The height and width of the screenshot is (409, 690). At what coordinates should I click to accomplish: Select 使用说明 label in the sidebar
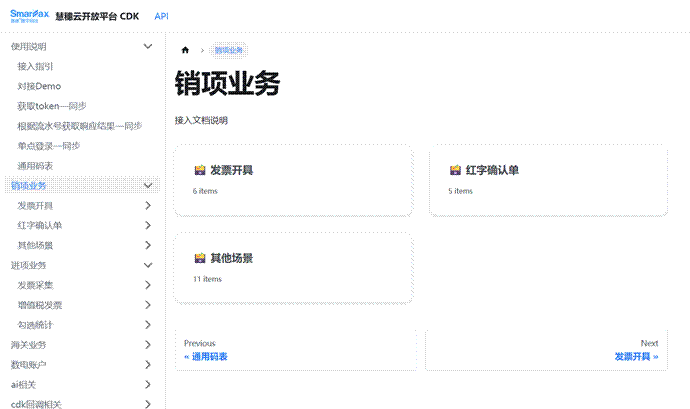(x=29, y=46)
